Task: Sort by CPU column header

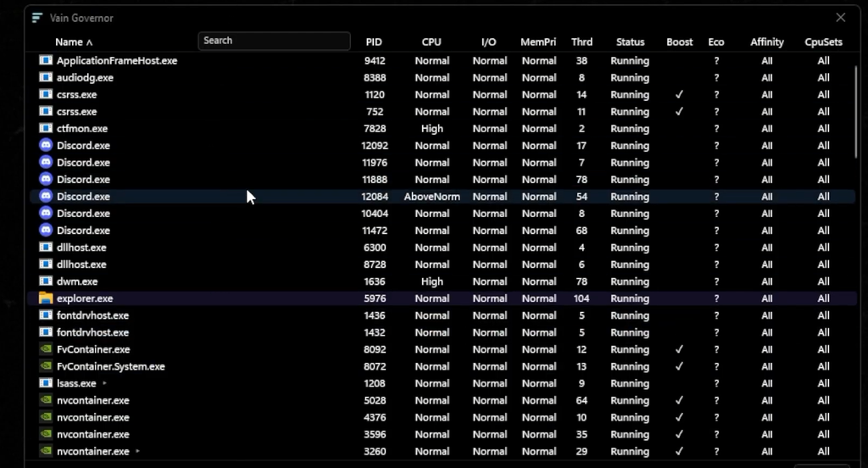Action: point(431,42)
